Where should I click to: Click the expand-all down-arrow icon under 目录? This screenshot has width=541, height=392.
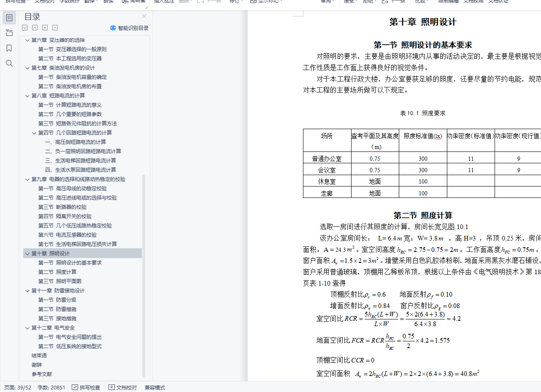[x=24, y=28]
